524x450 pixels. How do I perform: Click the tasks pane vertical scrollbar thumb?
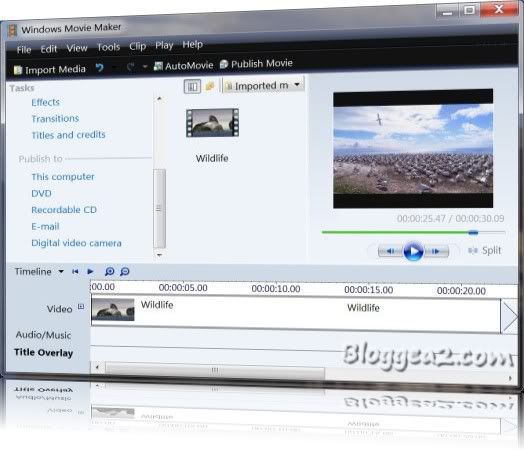coord(159,208)
